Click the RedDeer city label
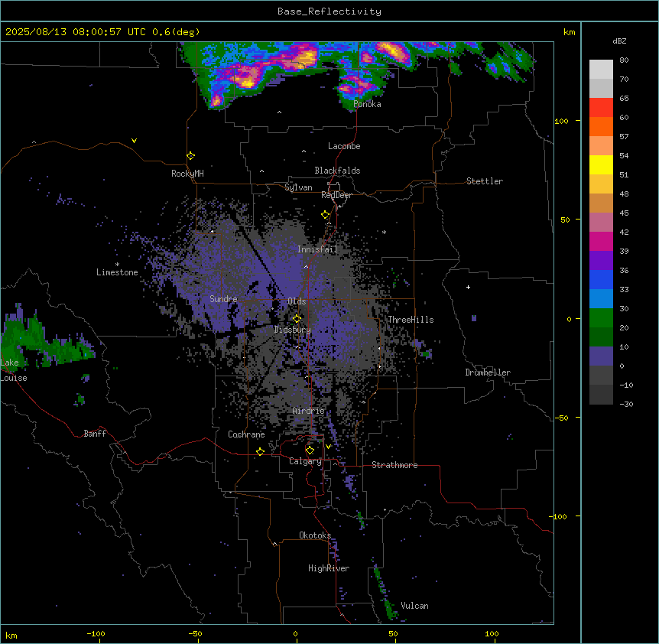 [x=336, y=195]
